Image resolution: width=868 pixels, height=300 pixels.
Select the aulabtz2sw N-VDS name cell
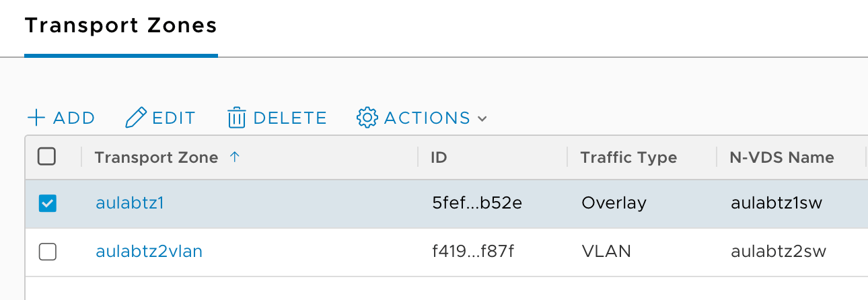coord(779,252)
